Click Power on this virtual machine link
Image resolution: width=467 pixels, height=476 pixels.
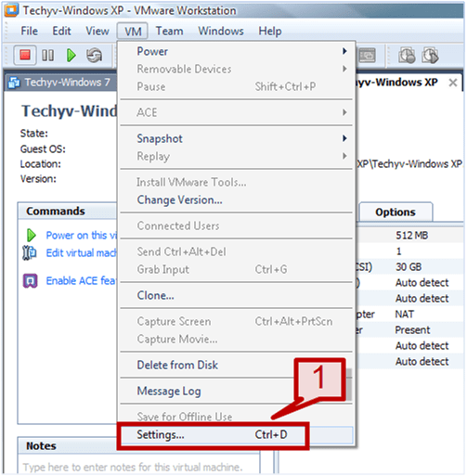click(x=82, y=236)
